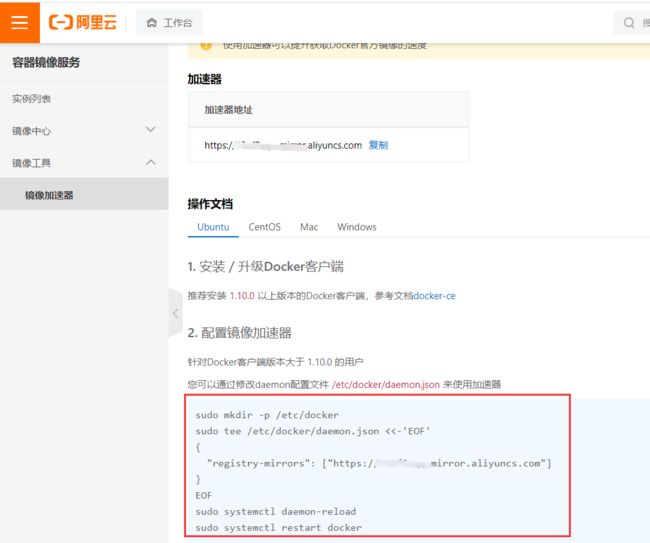Viewport: 650px width, 543px height.
Task: Switch to the Ubuntu tab
Action: click(213, 227)
